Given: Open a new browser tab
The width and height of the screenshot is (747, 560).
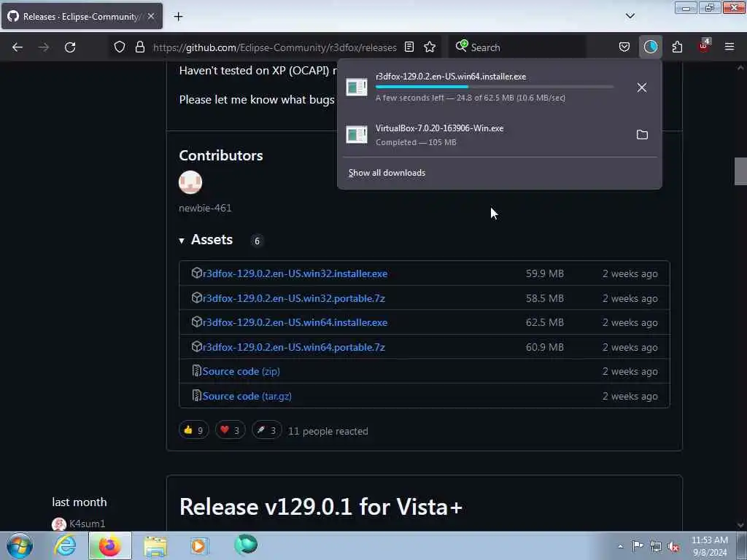Looking at the screenshot, I should click(178, 17).
